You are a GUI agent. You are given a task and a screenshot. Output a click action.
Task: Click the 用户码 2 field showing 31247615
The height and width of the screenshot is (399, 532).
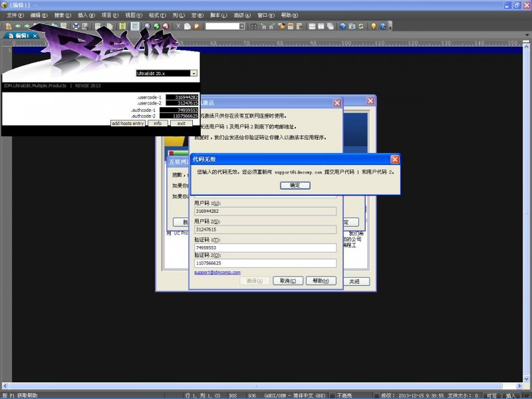click(x=265, y=229)
